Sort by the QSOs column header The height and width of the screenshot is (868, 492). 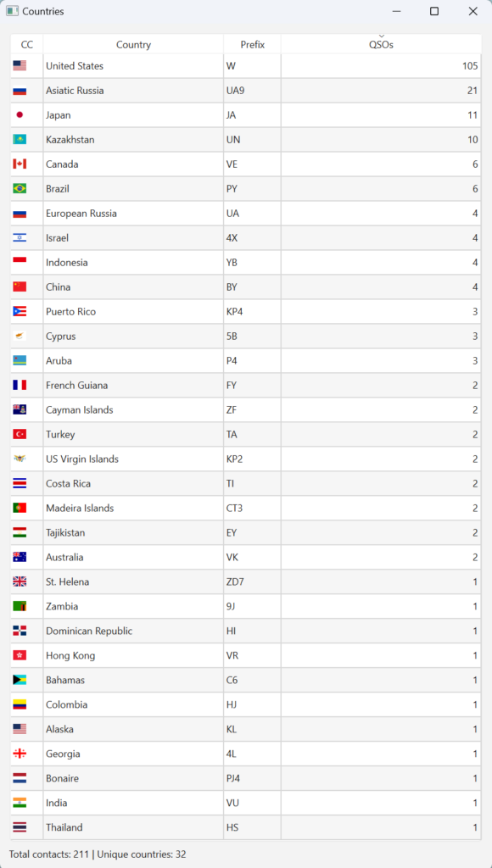point(381,44)
